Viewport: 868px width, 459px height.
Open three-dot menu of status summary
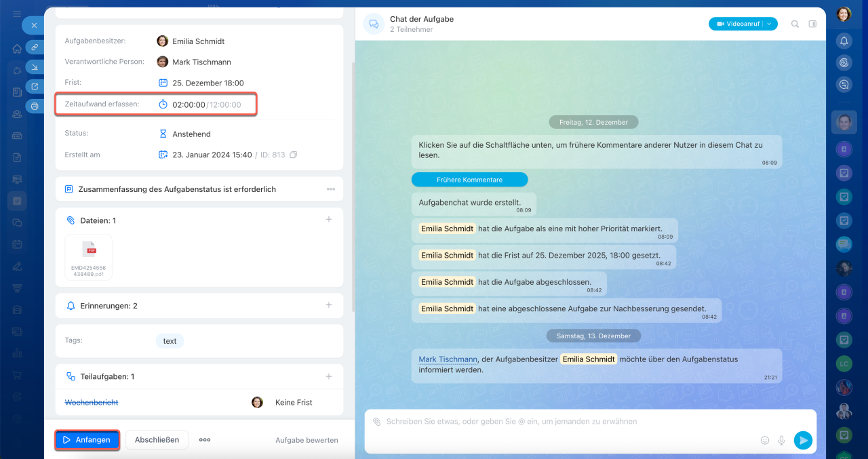[331, 189]
